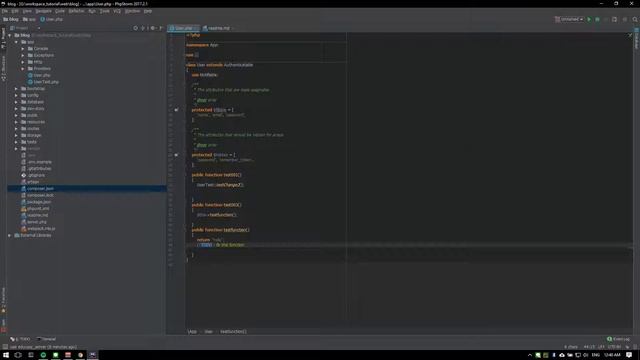640x360 pixels.
Task: Open the run configuration dropdown
Action: tap(569, 19)
